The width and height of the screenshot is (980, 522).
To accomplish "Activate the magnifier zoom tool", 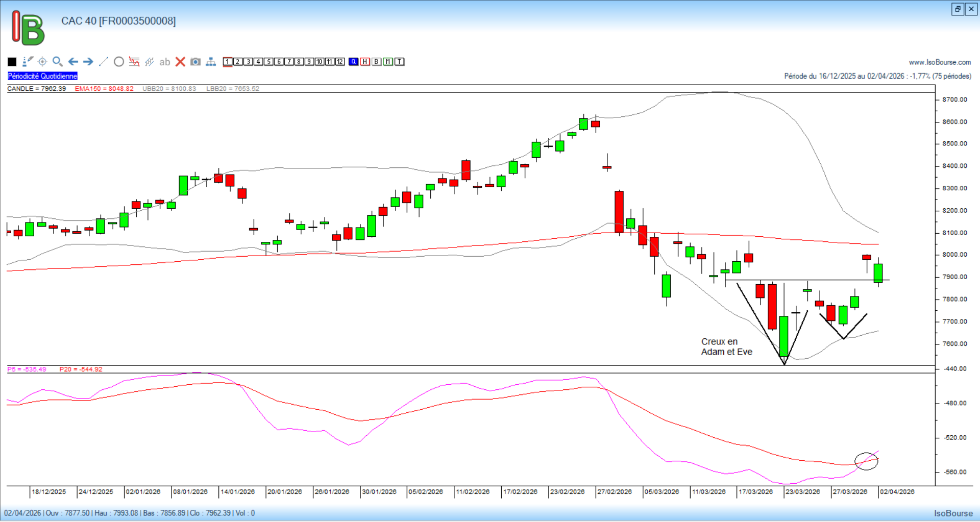I will (58, 62).
